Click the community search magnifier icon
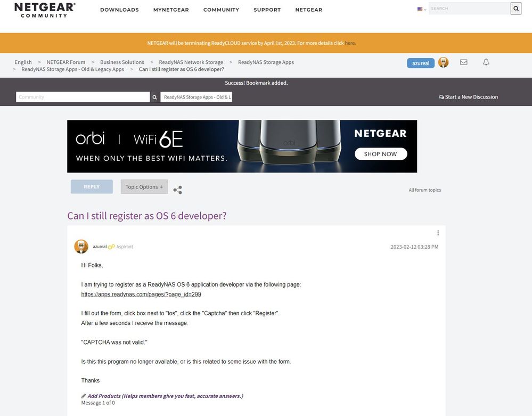532x416 pixels. pos(154,97)
